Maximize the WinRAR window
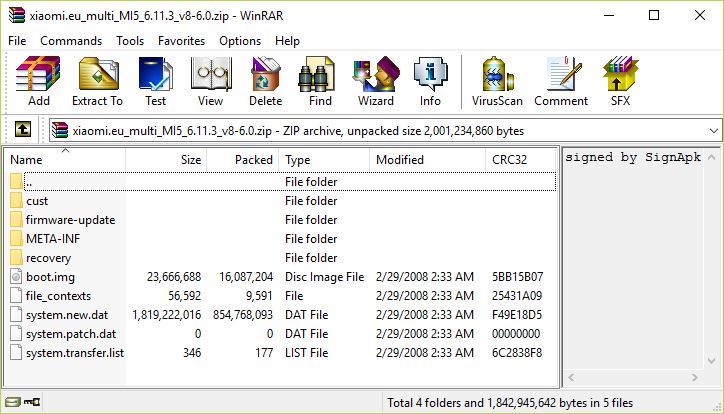Image resolution: width=724 pixels, height=414 pixels. (x=654, y=15)
